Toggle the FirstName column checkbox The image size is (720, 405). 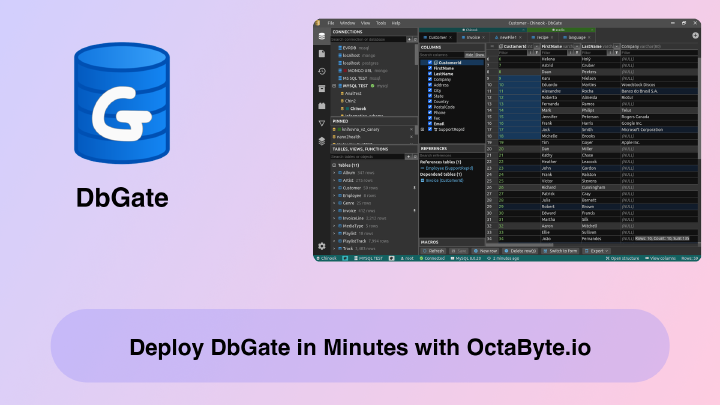pyautogui.click(x=430, y=68)
